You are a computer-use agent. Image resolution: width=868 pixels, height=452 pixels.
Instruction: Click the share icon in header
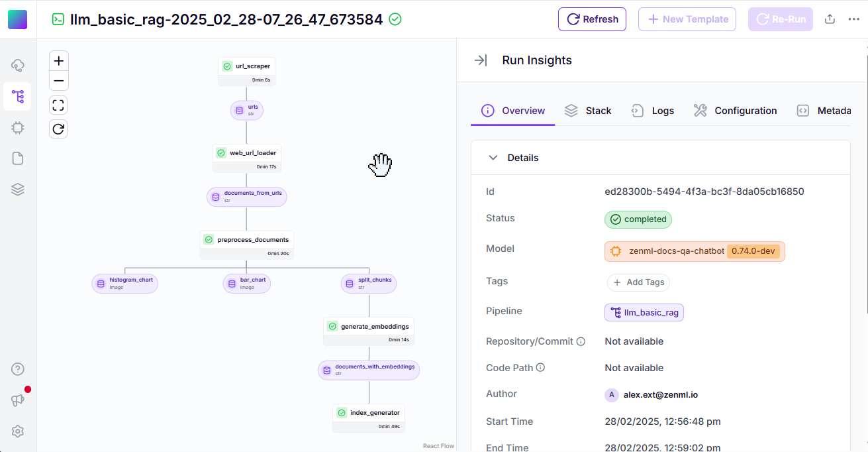pos(830,19)
